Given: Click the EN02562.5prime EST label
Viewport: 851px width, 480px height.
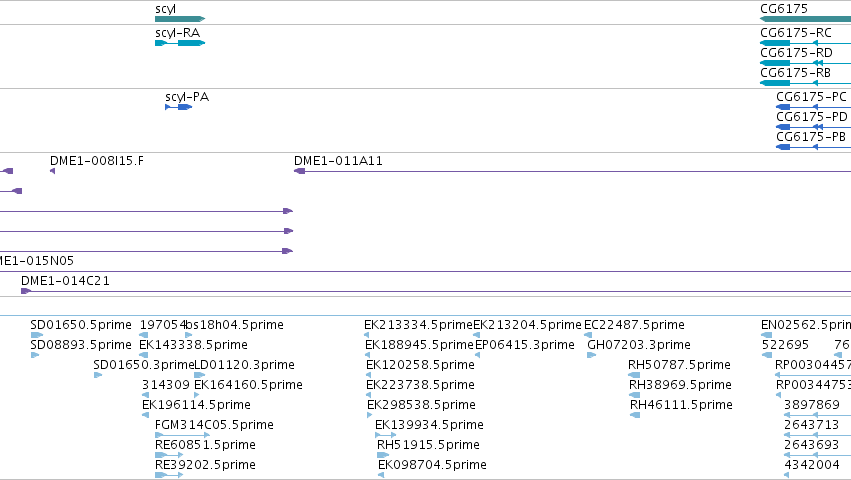Looking at the screenshot, I should (806, 325).
